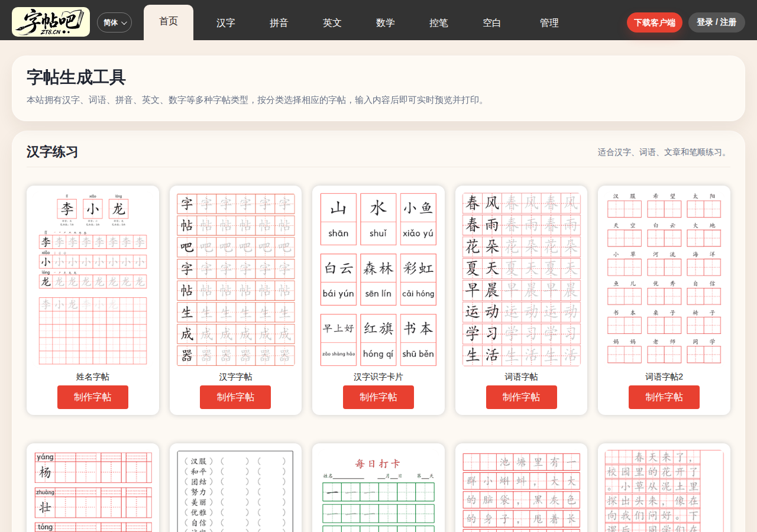Open the 姓名字帖 preview thumbnail
Image resolution: width=757 pixels, height=532 pixels.
(x=93, y=278)
